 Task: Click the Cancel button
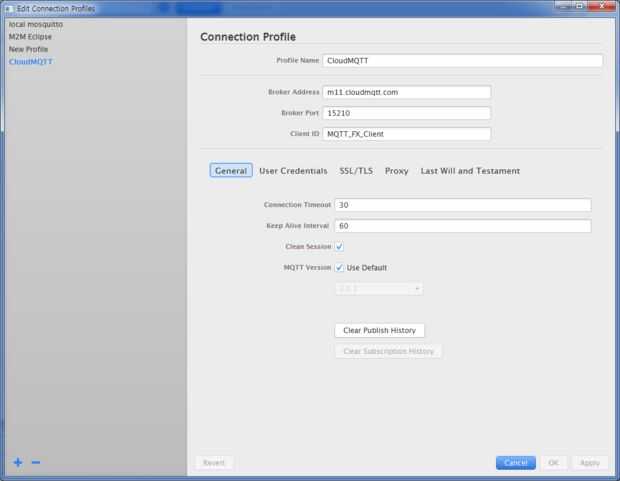pos(516,462)
